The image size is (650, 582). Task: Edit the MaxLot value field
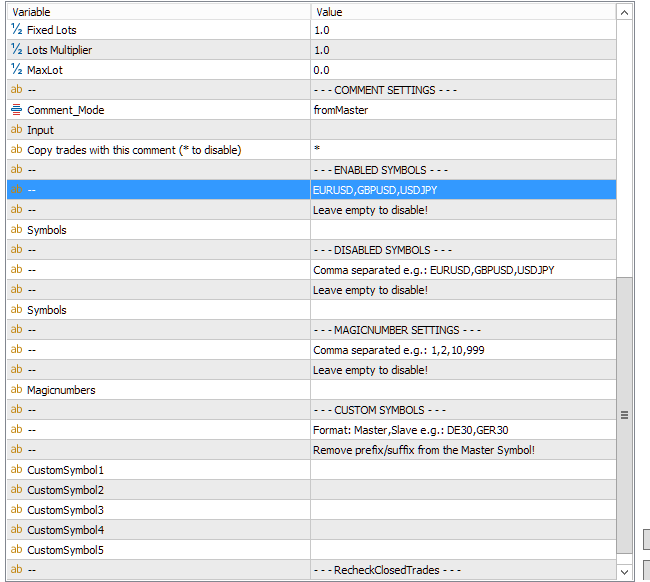[462, 70]
